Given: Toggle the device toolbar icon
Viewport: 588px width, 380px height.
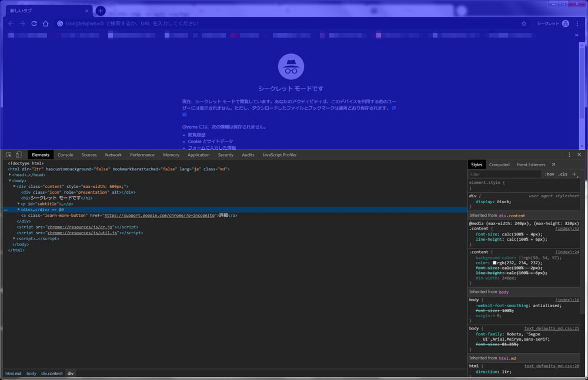Looking at the screenshot, I should click(18, 155).
